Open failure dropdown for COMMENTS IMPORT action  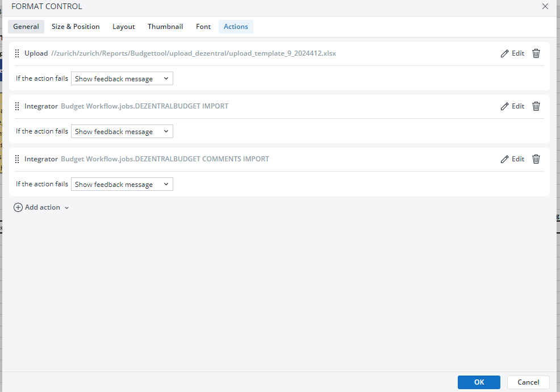click(122, 185)
